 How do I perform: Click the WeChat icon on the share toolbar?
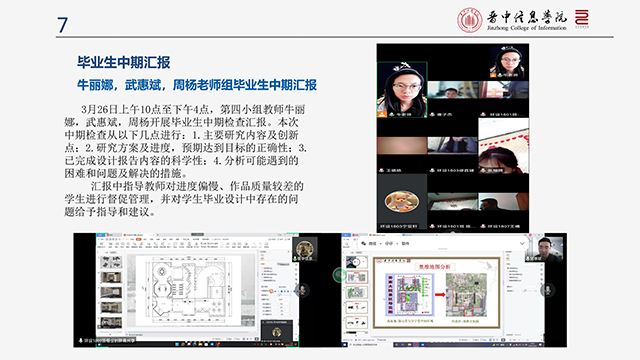click(x=364, y=244)
